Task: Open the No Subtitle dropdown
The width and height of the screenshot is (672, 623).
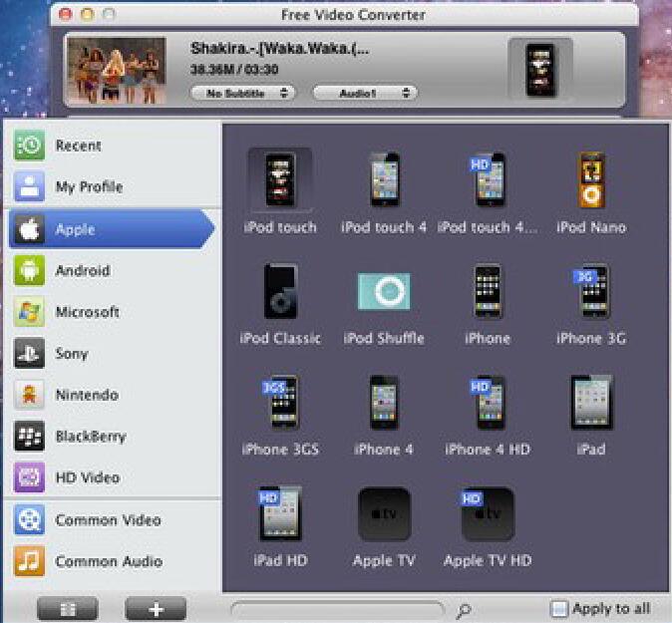Action: click(x=243, y=93)
